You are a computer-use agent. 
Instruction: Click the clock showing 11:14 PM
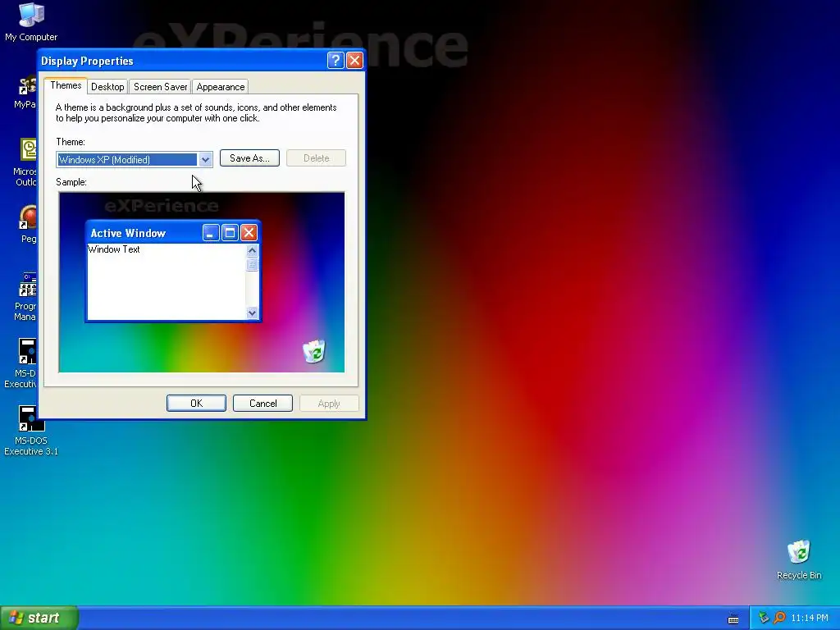coord(810,619)
